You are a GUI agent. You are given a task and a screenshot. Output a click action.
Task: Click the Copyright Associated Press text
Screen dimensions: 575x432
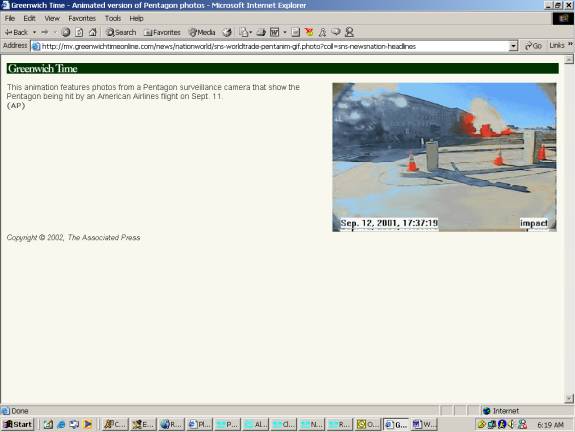point(73,237)
